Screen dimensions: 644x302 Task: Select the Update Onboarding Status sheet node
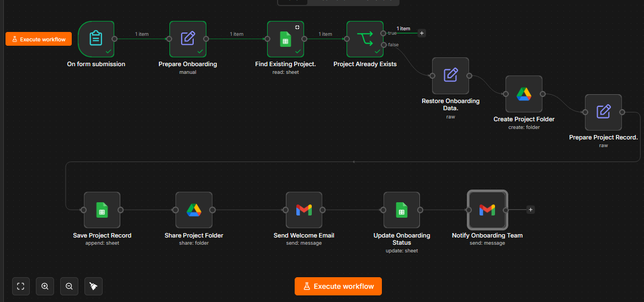click(402, 209)
